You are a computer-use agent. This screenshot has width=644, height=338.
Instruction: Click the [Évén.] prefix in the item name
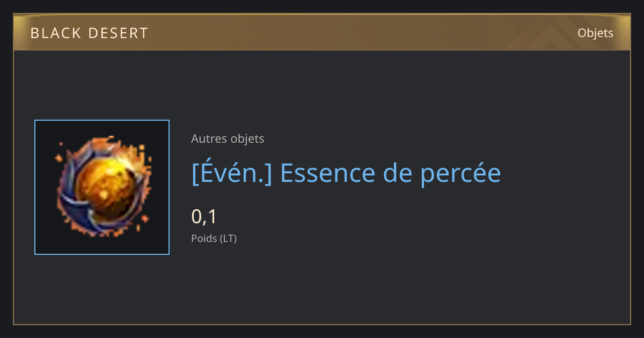[x=231, y=173]
